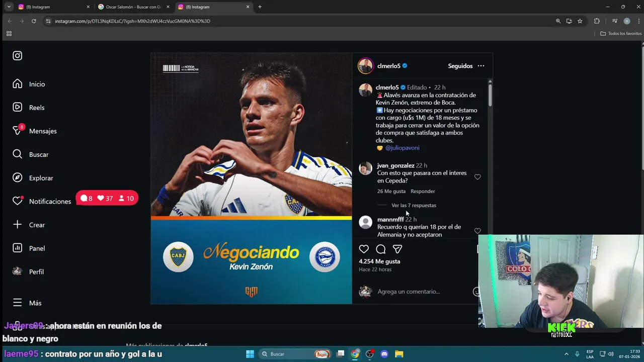Share the post with the paper-plane icon
644x362 pixels.
[397, 249]
